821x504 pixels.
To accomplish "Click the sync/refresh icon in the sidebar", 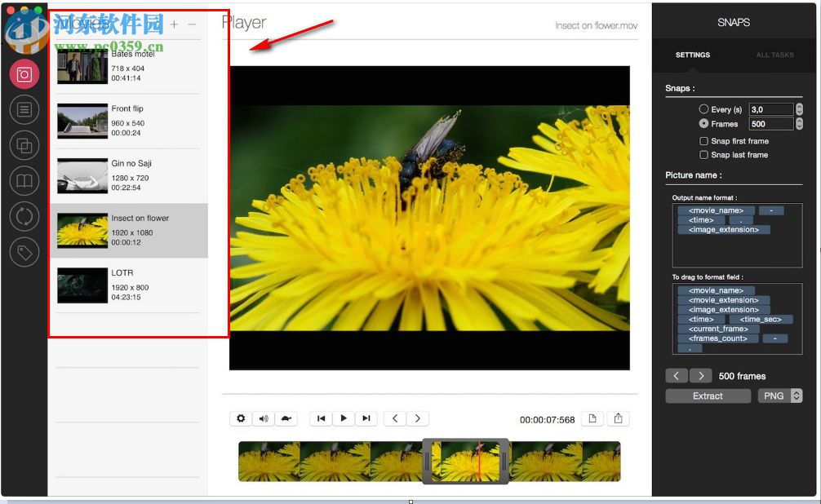I will coord(24,216).
